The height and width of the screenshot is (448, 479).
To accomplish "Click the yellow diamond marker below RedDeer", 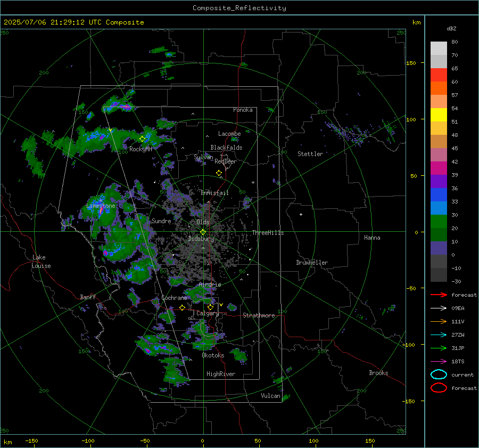I will click(x=219, y=173).
